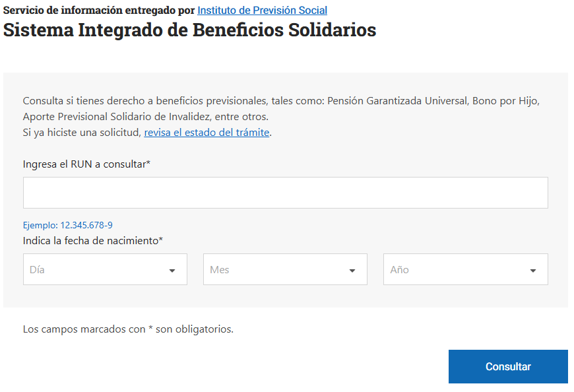The height and width of the screenshot is (392, 574).
Task: Click the Día dropdown caret arrow
Action: 172,271
